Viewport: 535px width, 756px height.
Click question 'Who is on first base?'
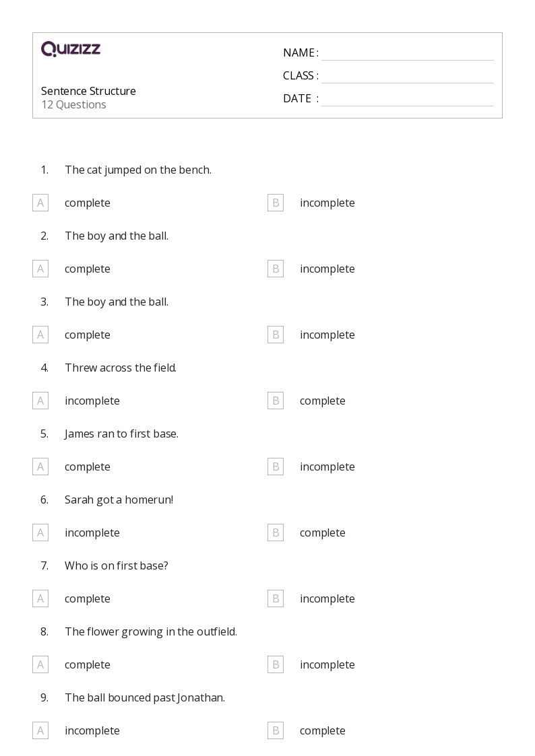[x=117, y=565]
